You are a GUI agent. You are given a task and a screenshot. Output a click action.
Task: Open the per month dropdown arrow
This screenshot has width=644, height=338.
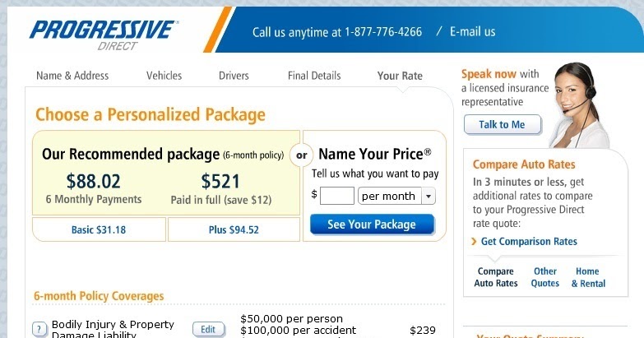point(429,196)
